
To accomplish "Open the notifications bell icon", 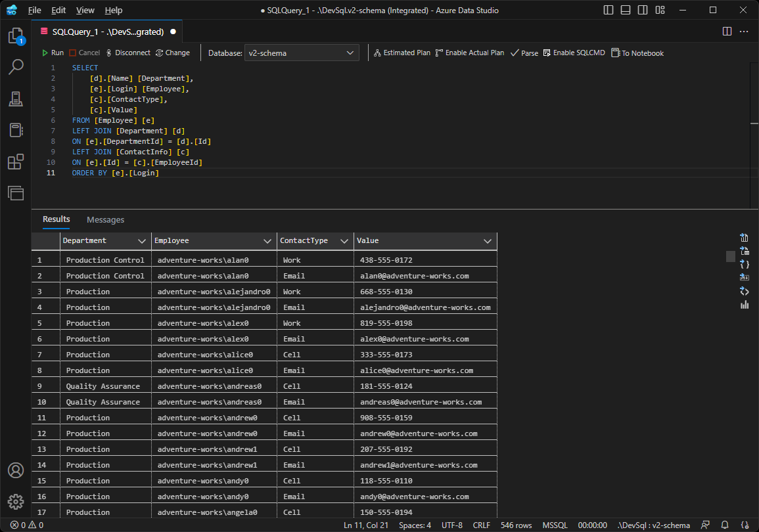I will tap(725, 525).
